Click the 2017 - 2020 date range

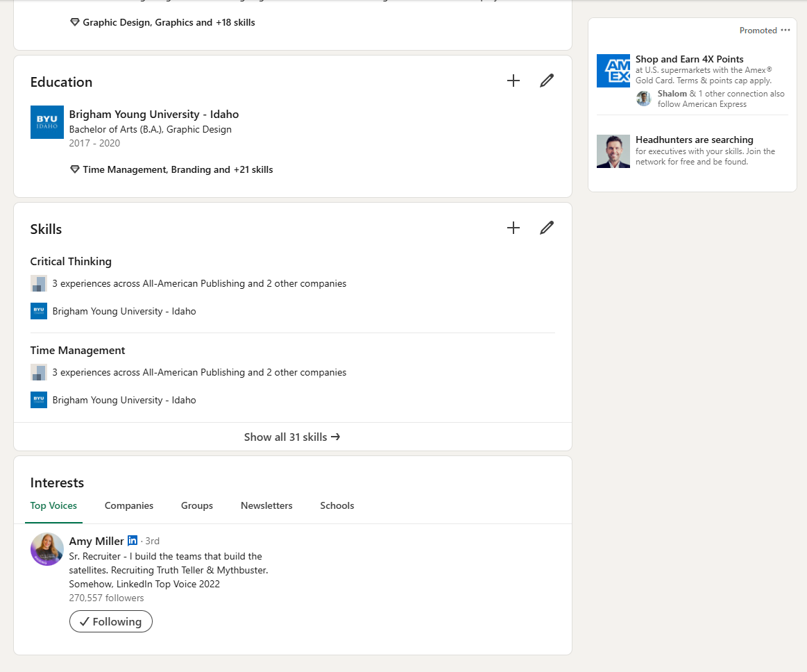[94, 143]
